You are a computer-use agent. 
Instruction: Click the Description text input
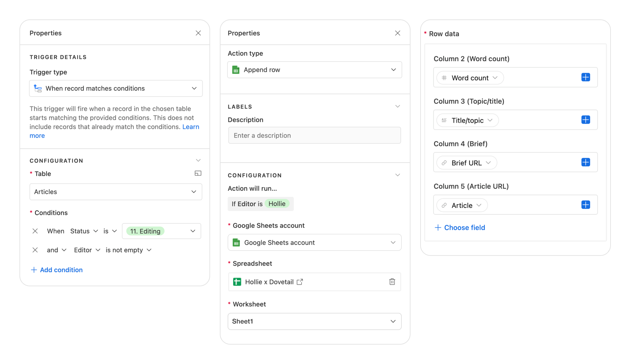pos(314,135)
